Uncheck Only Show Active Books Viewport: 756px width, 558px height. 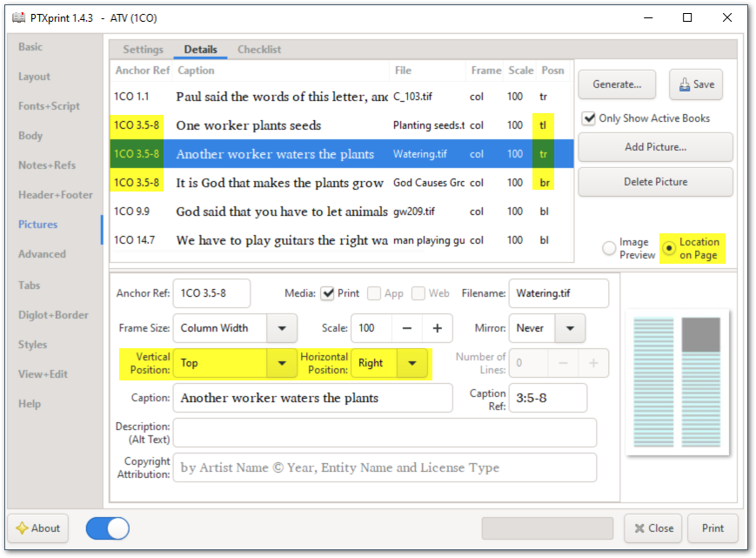click(589, 118)
